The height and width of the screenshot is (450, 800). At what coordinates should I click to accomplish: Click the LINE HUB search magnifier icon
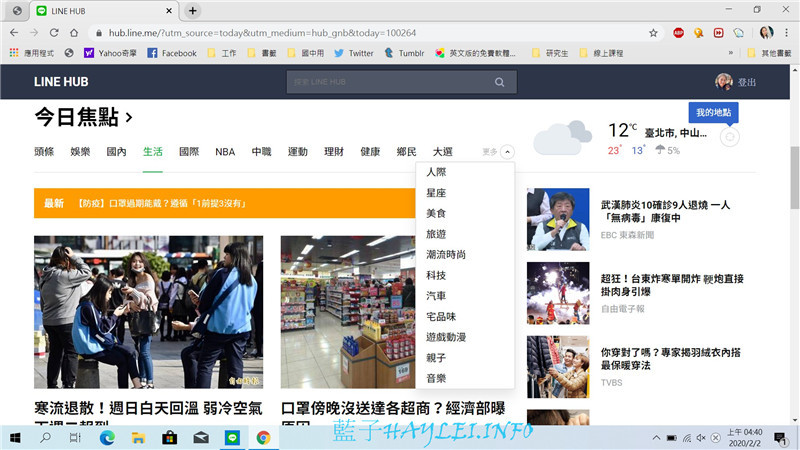point(499,82)
